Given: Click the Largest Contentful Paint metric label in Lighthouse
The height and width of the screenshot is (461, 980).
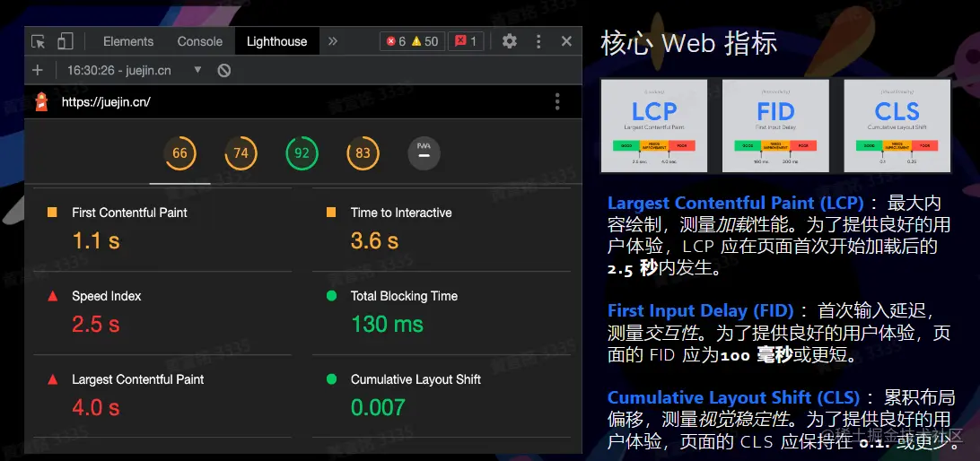Looking at the screenshot, I should click(x=138, y=379).
